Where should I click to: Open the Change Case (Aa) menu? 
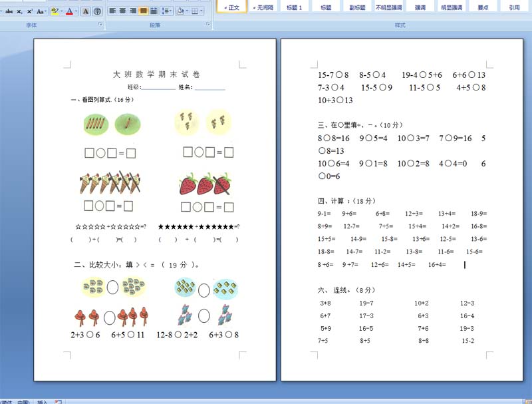41,11
